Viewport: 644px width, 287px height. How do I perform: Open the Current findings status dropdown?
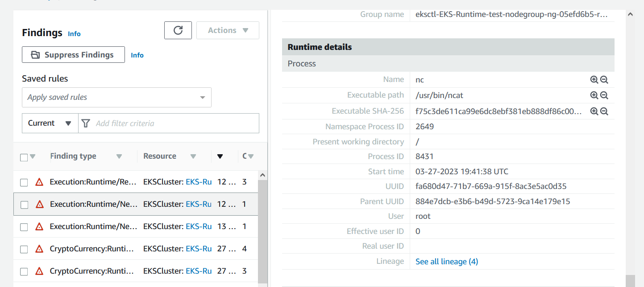click(50, 123)
